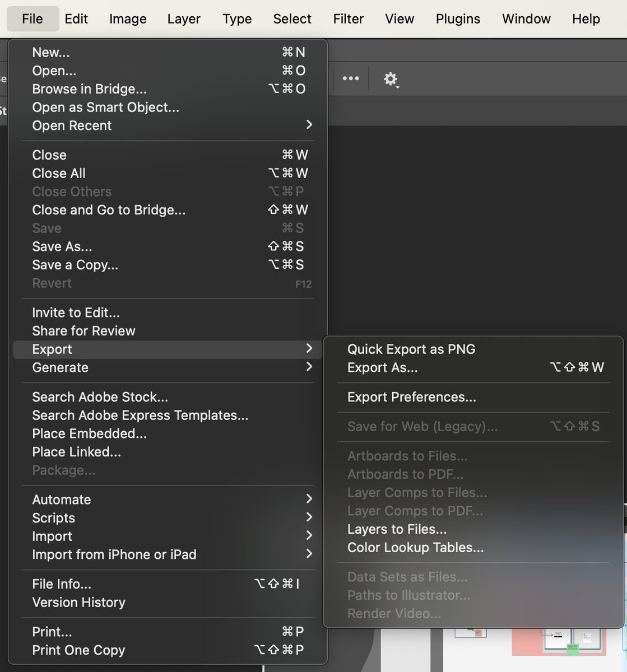
Task: Expand the Import submenu
Action: 168,536
